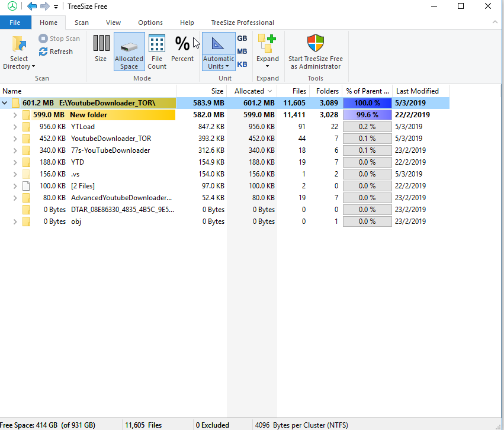Expand the obj folder node
Screen dimensions: 504x430
coord(15,222)
